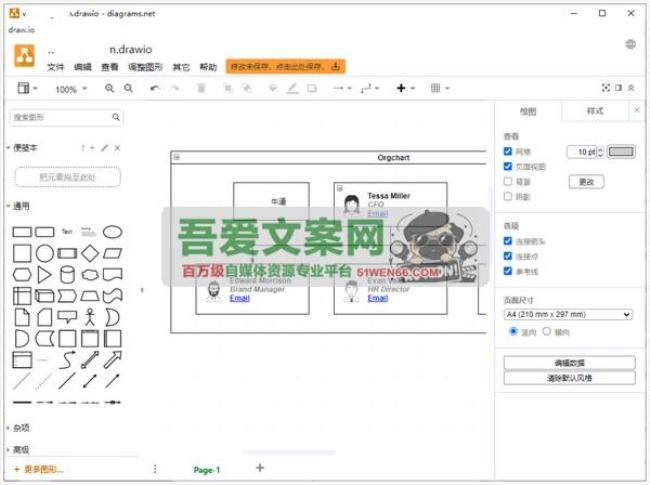Screen dimensions: 650x485
Task: Click the draw.io orange logo
Action: click(x=24, y=56)
